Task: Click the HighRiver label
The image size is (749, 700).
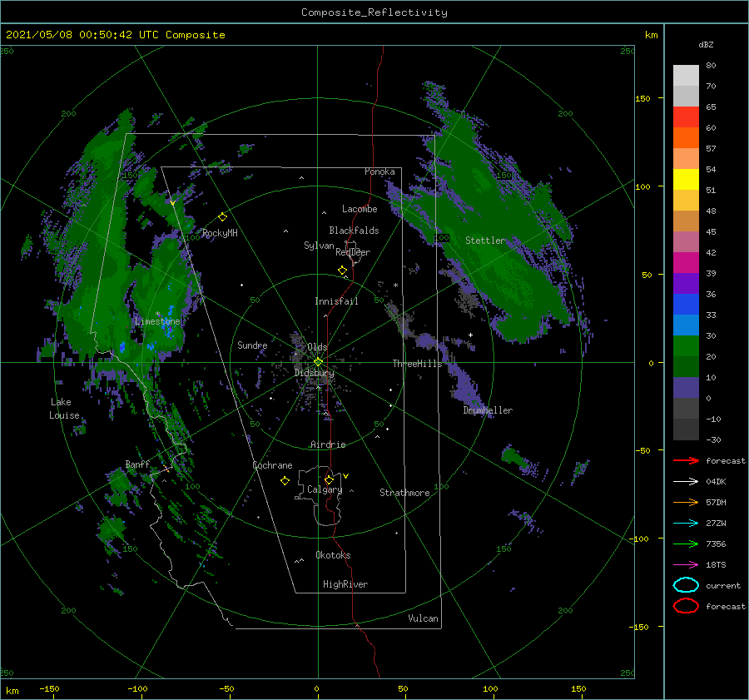Action: click(x=345, y=584)
